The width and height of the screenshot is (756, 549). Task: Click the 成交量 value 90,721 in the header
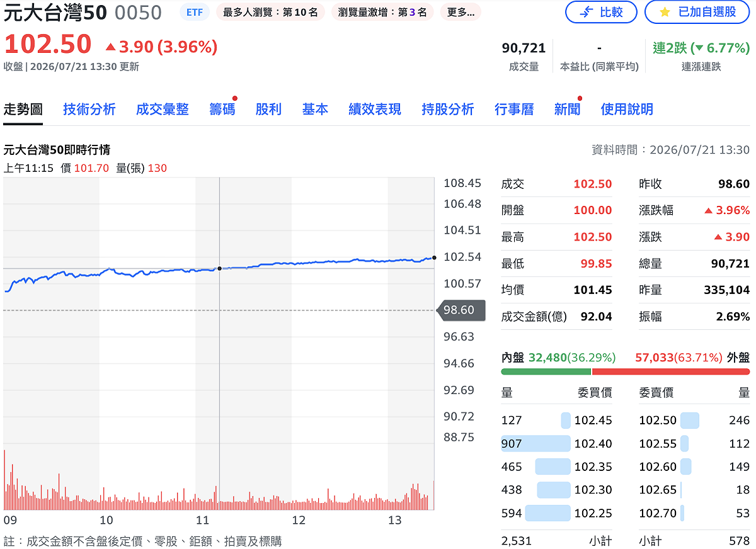[524, 48]
